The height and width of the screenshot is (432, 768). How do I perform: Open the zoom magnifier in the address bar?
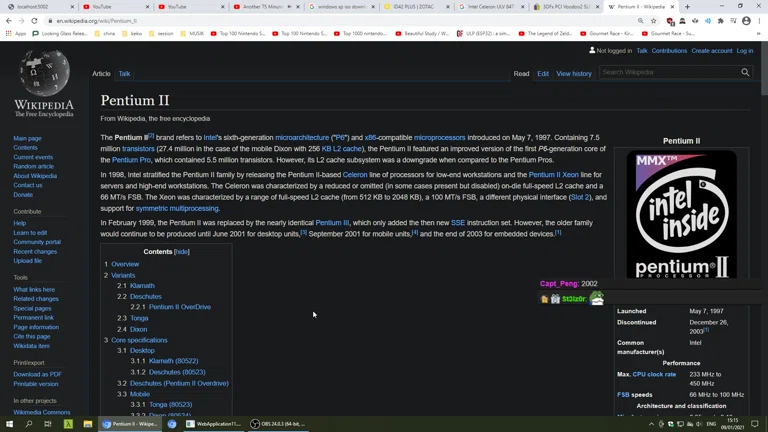641,21
